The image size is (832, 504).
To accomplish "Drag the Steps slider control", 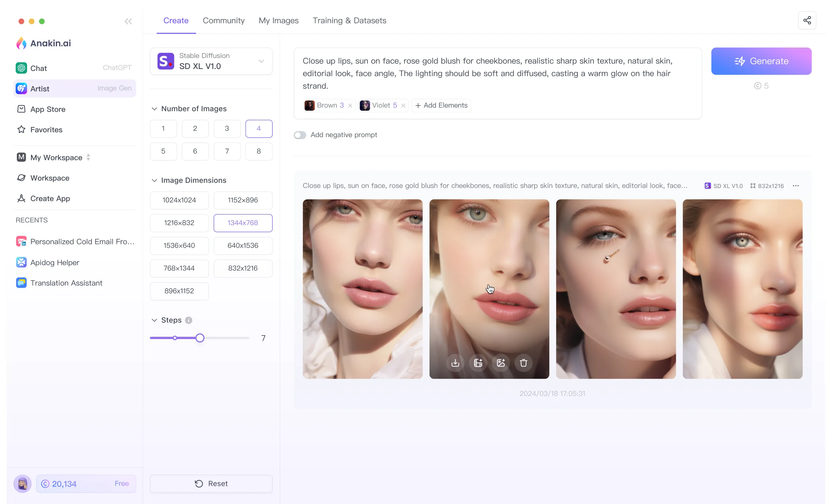I will pos(200,338).
